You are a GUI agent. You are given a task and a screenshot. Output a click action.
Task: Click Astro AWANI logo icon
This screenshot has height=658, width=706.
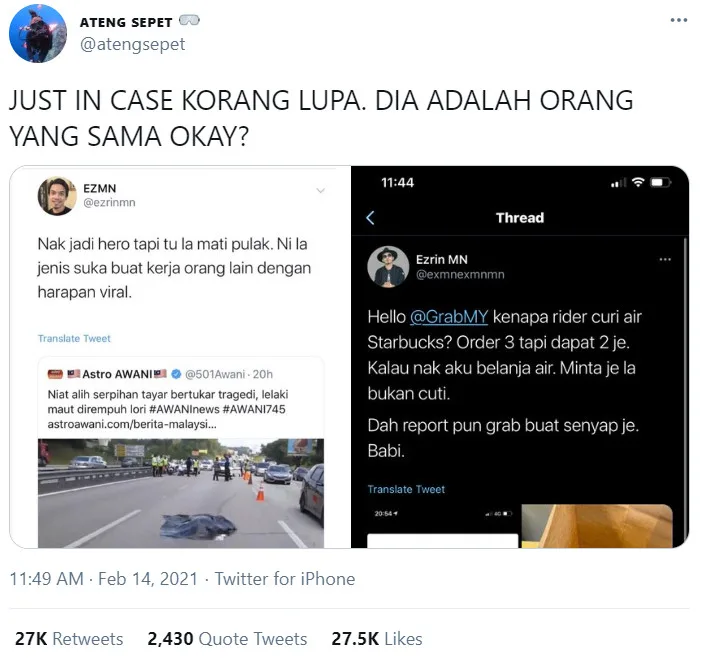(x=55, y=374)
